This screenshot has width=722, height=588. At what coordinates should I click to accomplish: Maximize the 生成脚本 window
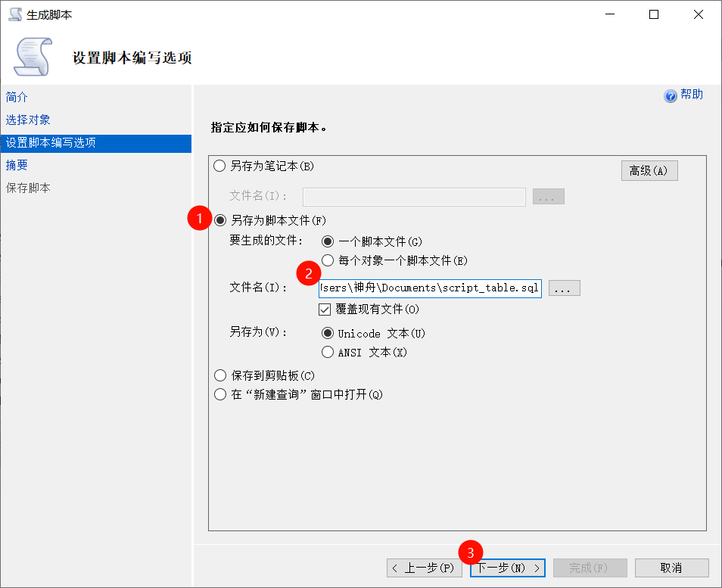pyautogui.click(x=653, y=14)
